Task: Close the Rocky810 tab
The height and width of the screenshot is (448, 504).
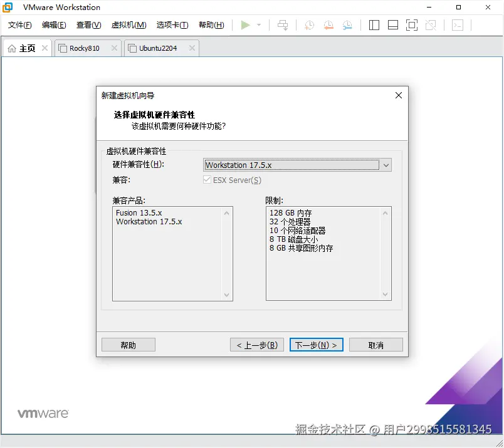Action: pos(114,48)
